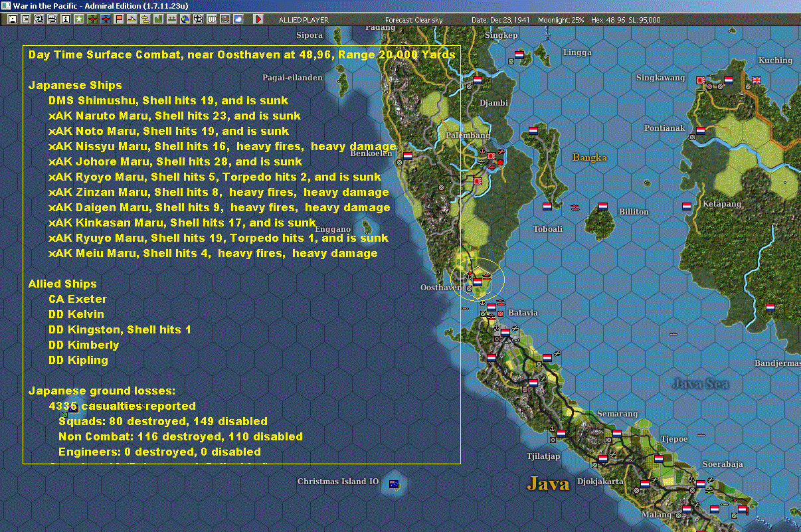Click the 'xAK Meiu Maru' report line
Screen dimensions: 801x532
[213, 253]
